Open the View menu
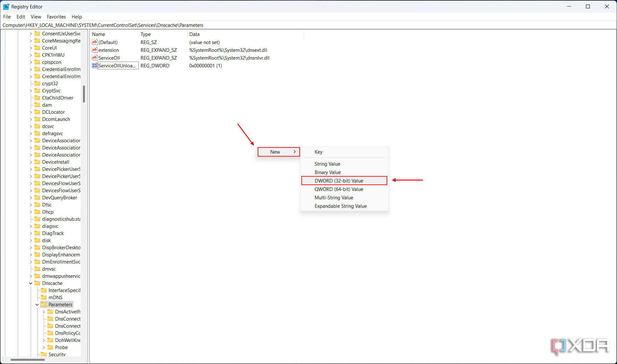617x364 pixels. coord(36,17)
